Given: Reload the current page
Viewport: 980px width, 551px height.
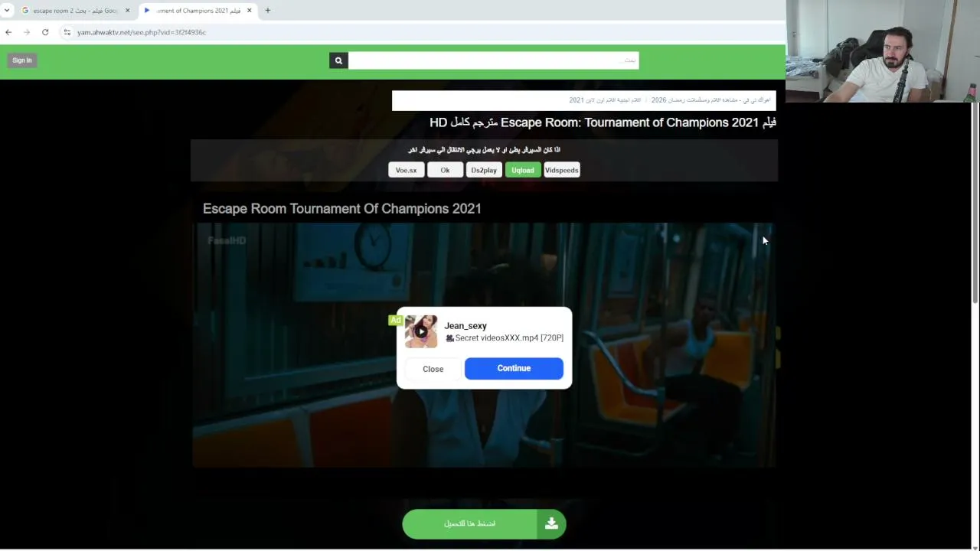Looking at the screenshot, I should point(45,32).
